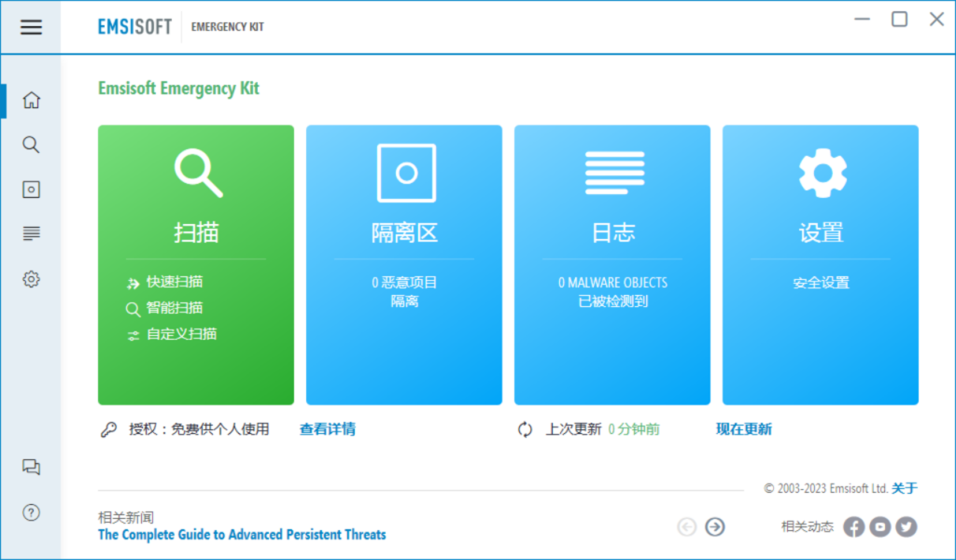Open help question mark icon
The width and height of the screenshot is (956, 560).
(31, 512)
